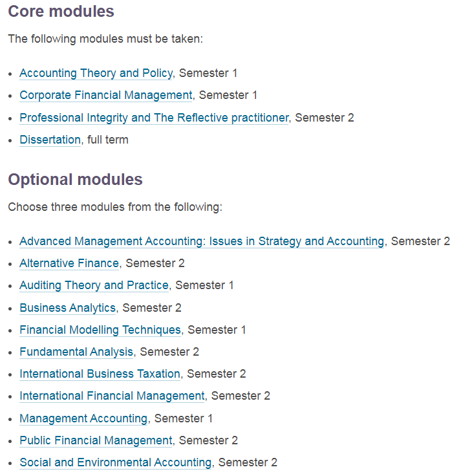This screenshot has height=476, width=459.
Task: Click the Core modules heading
Action: (61, 12)
